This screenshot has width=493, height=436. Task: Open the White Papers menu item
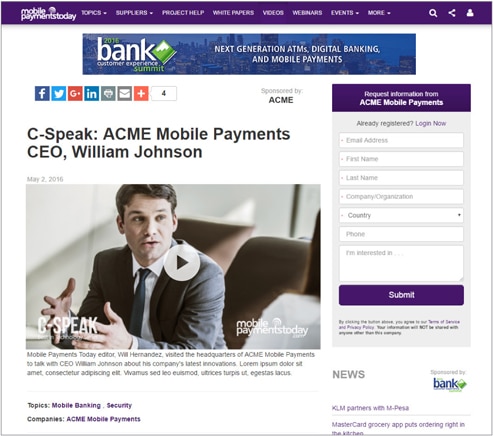(x=233, y=13)
